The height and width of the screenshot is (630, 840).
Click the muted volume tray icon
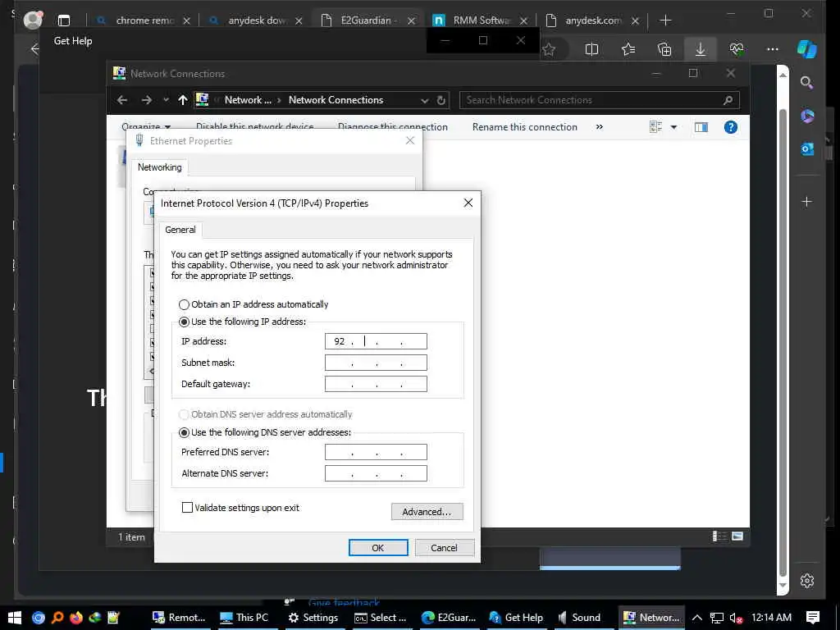(x=736, y=618)
